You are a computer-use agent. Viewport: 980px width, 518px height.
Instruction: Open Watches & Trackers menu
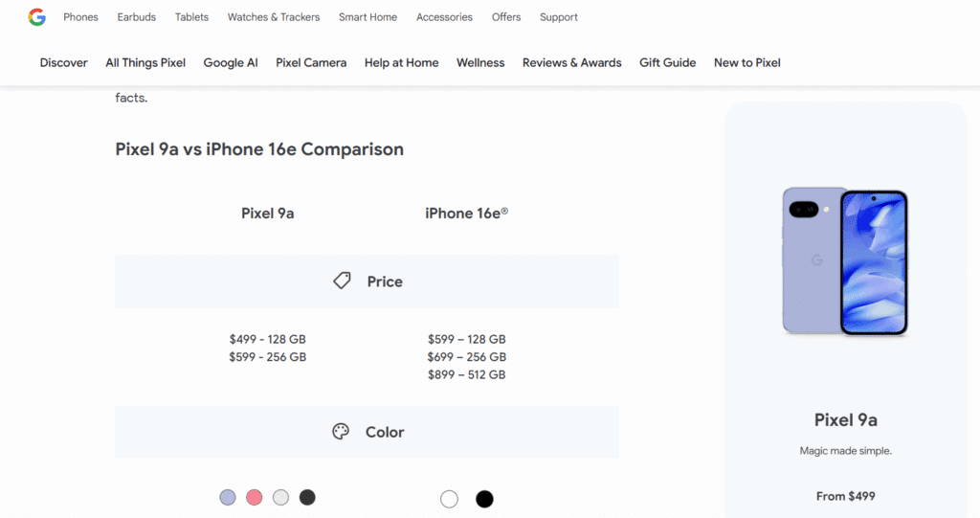point(274,17)
